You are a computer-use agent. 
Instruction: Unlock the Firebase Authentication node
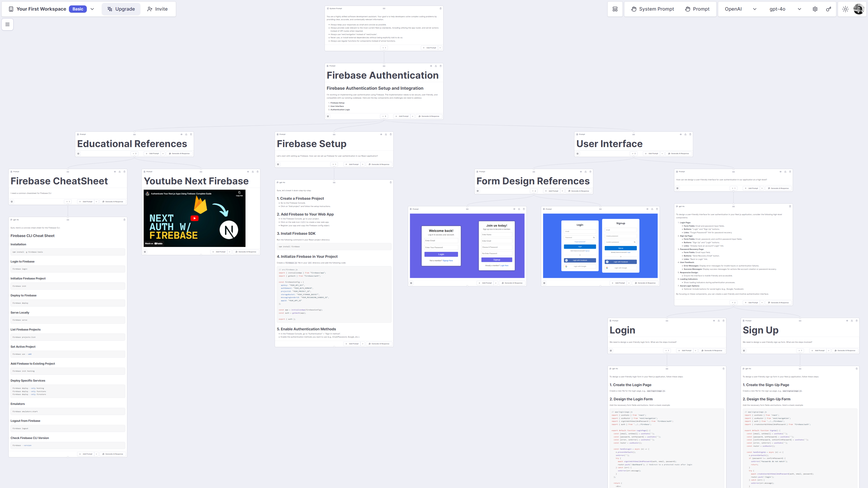point(436,66)
